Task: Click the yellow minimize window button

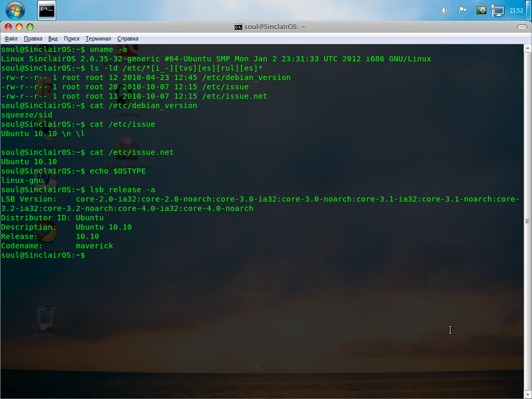Action: (19, 27)
